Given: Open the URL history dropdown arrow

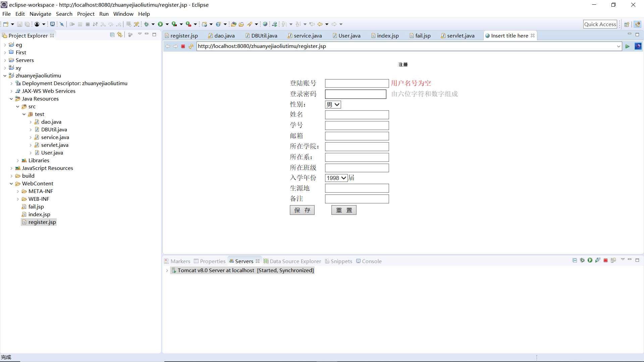Looking at the screenshot, I should [619, 46].
